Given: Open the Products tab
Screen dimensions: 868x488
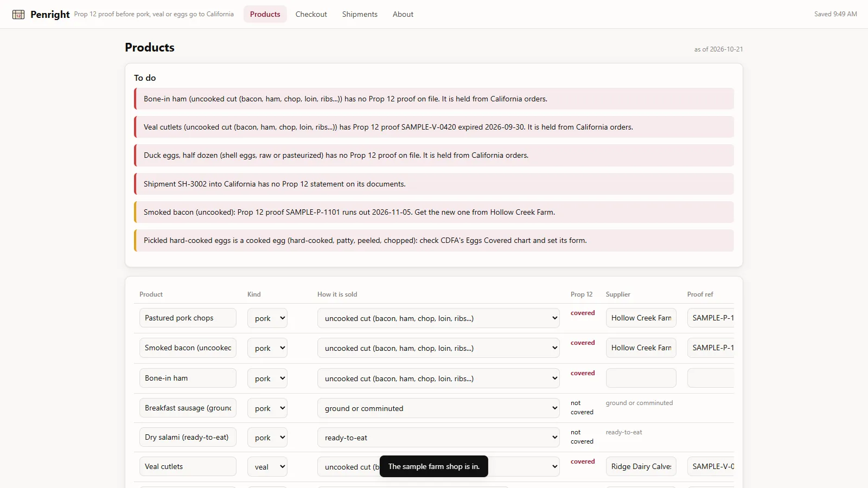Looking at the screenshot, I should 265,14.
